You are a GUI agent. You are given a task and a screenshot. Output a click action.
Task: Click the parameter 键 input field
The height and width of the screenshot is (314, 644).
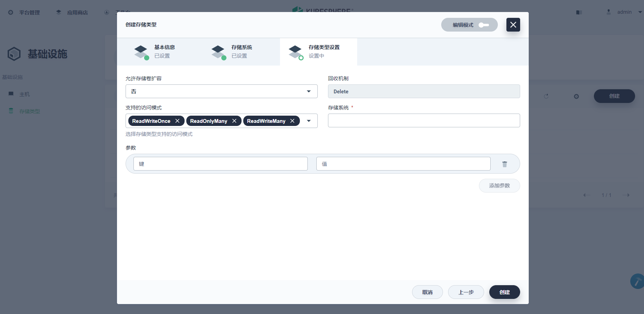coord(220,164)
